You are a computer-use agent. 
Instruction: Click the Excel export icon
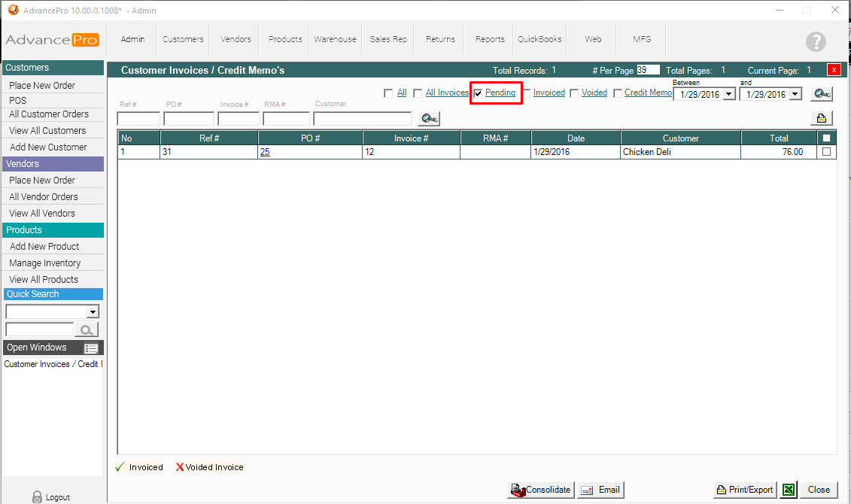(x=788, y=490)
